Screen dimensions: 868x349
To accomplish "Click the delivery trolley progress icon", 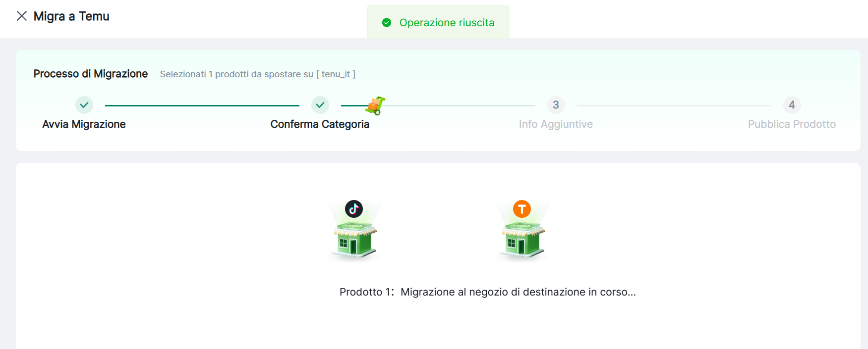I will (375, 105).
